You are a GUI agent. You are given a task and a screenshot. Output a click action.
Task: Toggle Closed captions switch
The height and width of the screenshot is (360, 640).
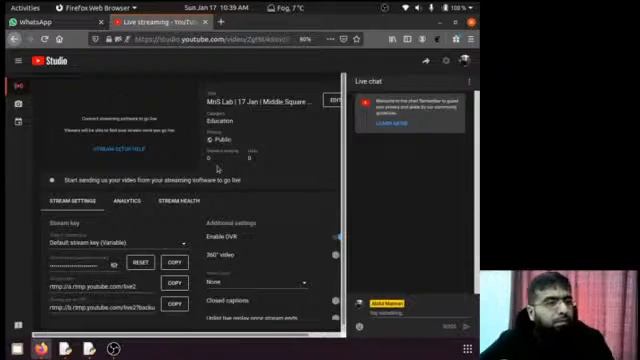click(x=336, y=300)
